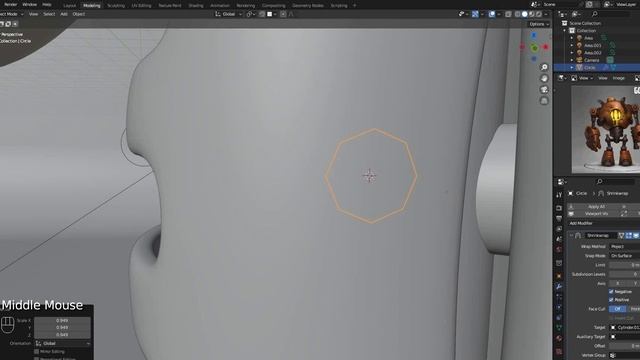
Task: Click the Scale X value field
Action: (x=62, y=320)
